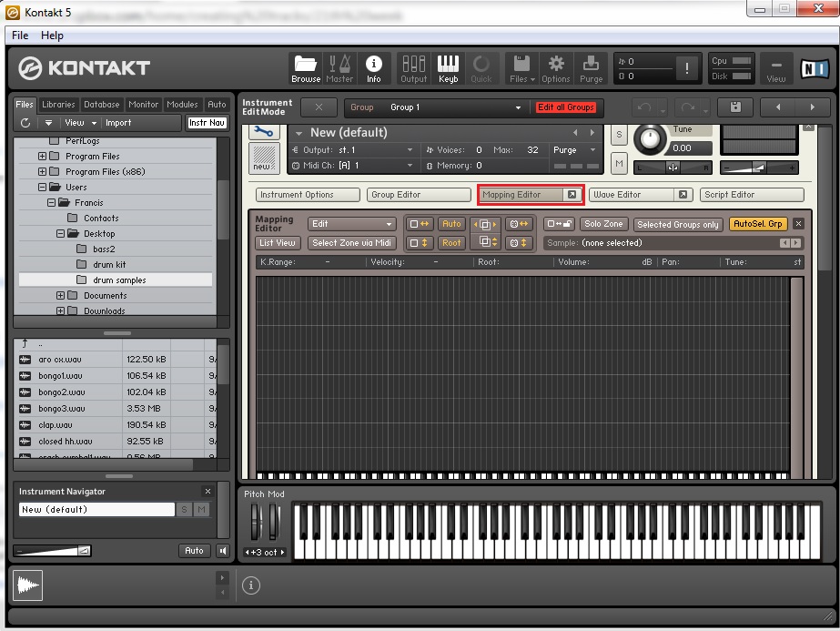This screenshot has width=840, height=631.
Task: Click the Purge memory icon
Action: coord(592,68)
